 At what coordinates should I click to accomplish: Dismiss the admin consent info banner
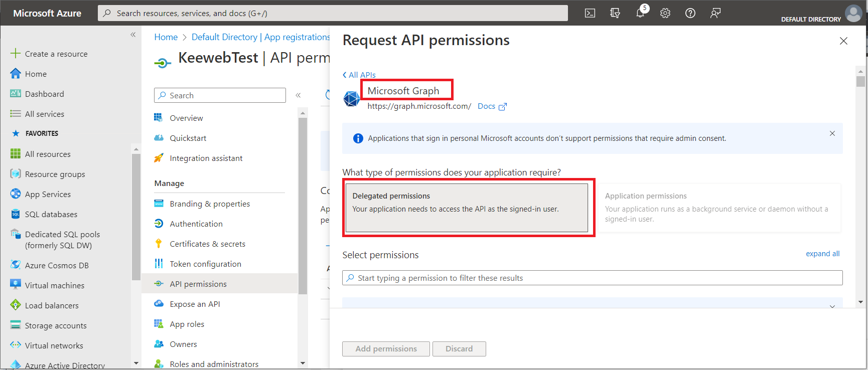coord(832,133)
